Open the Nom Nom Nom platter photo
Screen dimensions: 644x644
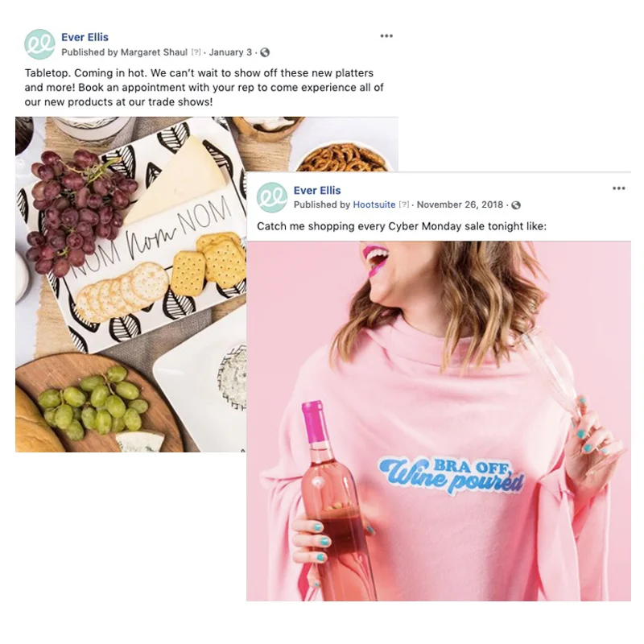pos(130,284)
